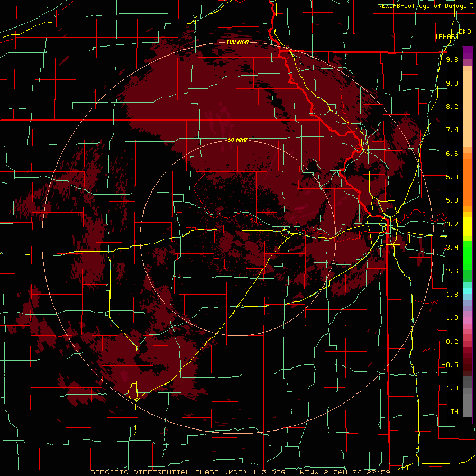Image resolution: width=476 pixels, height=476 pixels.
Task: Pick the orange color bar segment
Action: pos(467,183)
